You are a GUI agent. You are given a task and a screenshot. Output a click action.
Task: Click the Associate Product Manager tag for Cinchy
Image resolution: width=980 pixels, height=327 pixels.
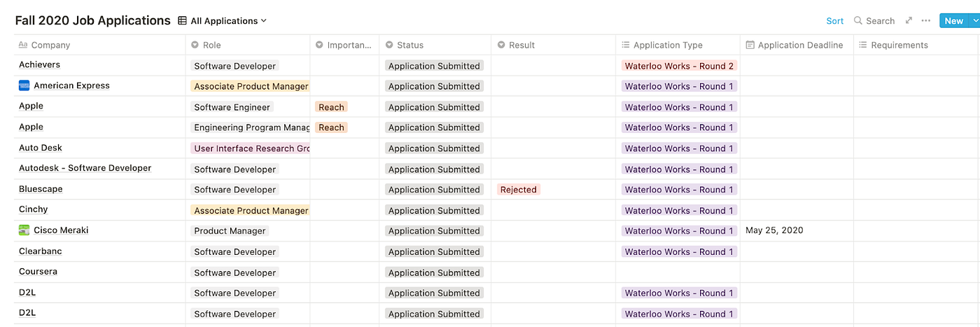251,210
